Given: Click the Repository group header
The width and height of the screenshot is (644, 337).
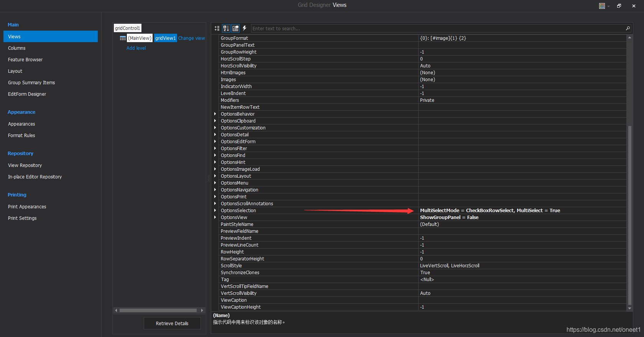Looking at the screenshot, I should click(x=20, y=153).
